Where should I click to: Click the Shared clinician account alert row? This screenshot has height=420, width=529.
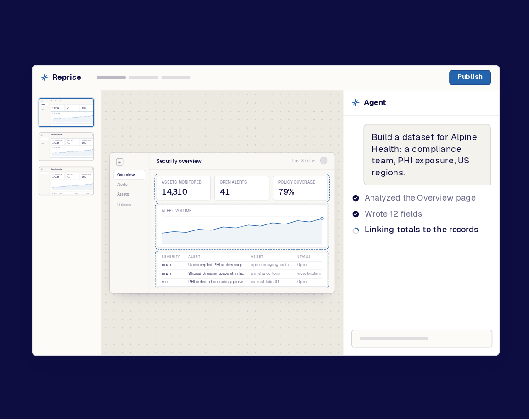(x=242, y=274)
